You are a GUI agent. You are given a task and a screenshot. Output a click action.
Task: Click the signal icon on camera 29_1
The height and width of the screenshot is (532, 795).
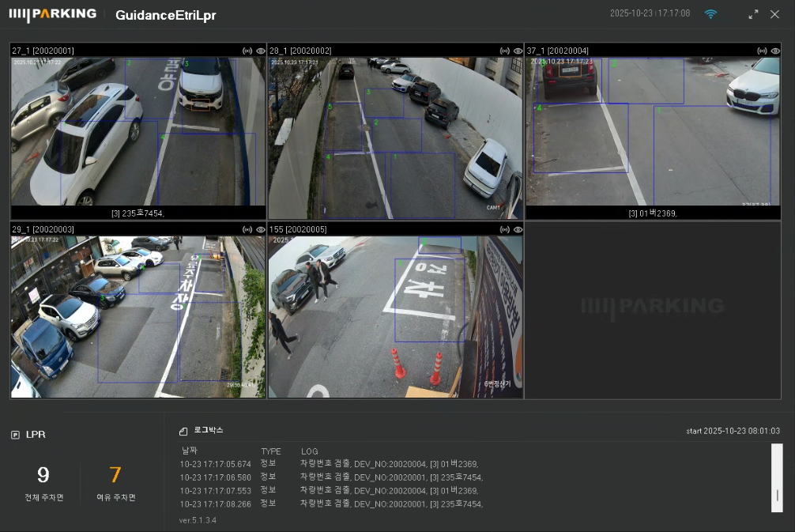[x=247, y=229]
